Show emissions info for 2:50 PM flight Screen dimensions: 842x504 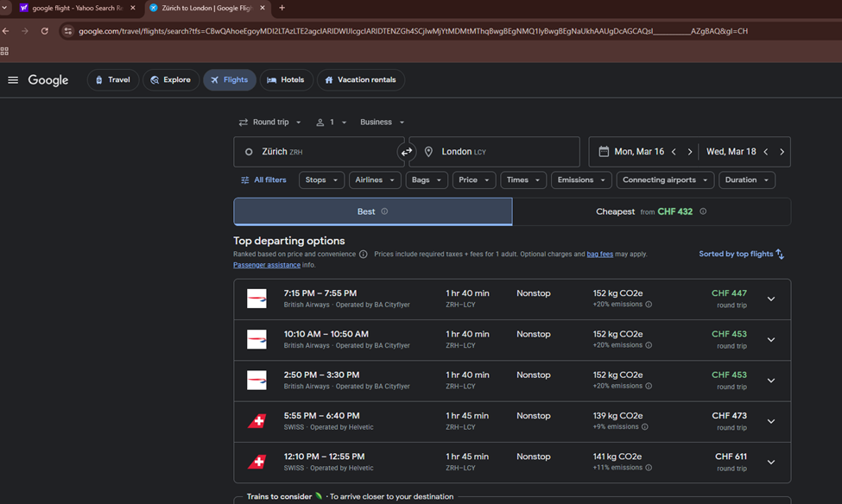[649, 386]
